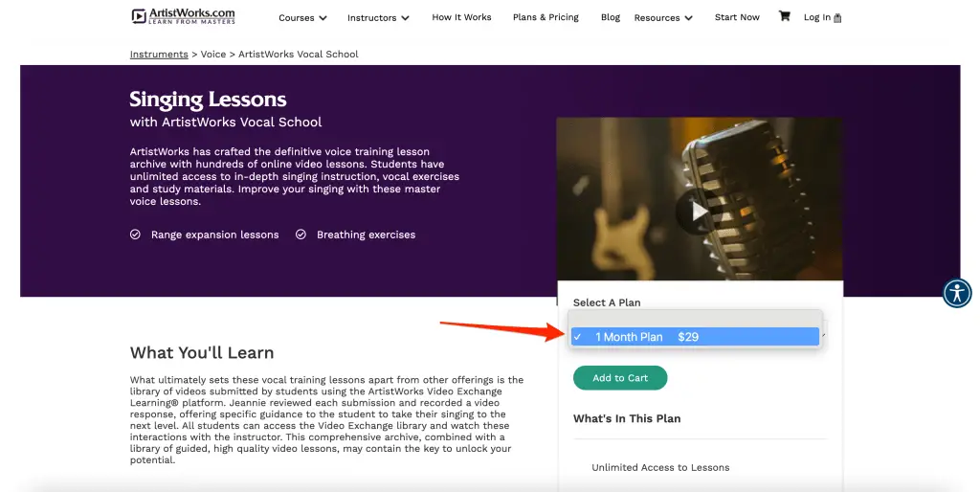
Task: Click Start Now in navigation
Action: tap(737, 17)
